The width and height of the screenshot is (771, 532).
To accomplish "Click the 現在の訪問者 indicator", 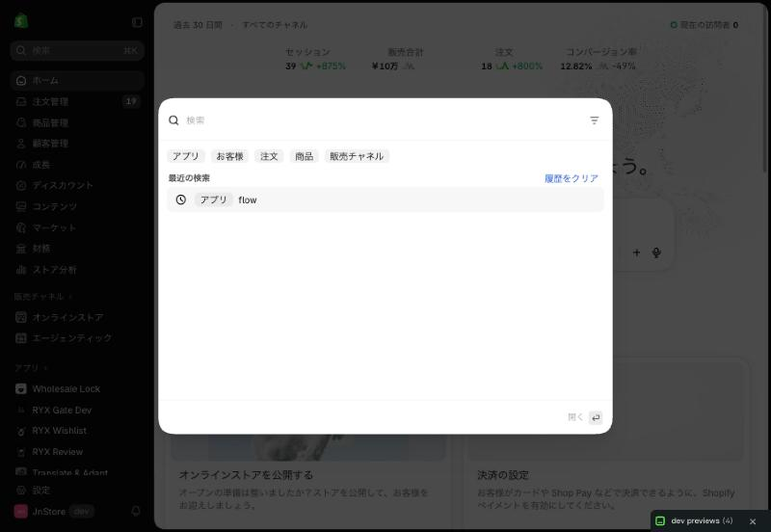I will (705, 25).
